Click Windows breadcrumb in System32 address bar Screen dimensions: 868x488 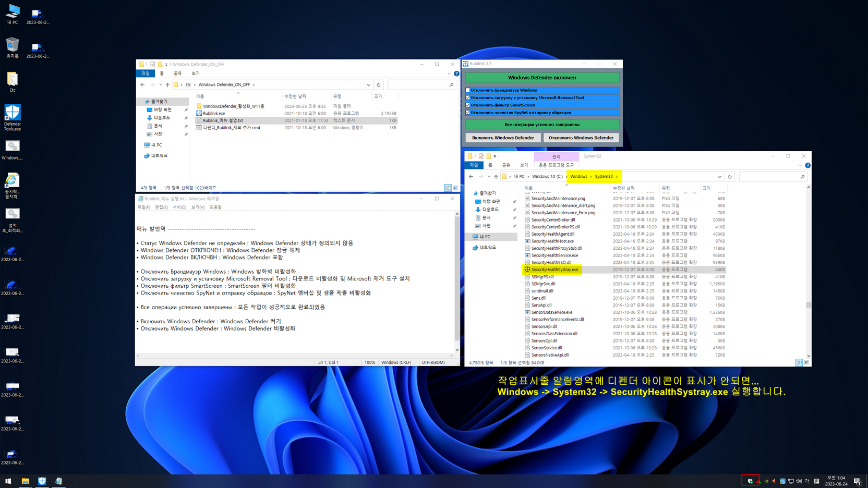tap(578, 177)
